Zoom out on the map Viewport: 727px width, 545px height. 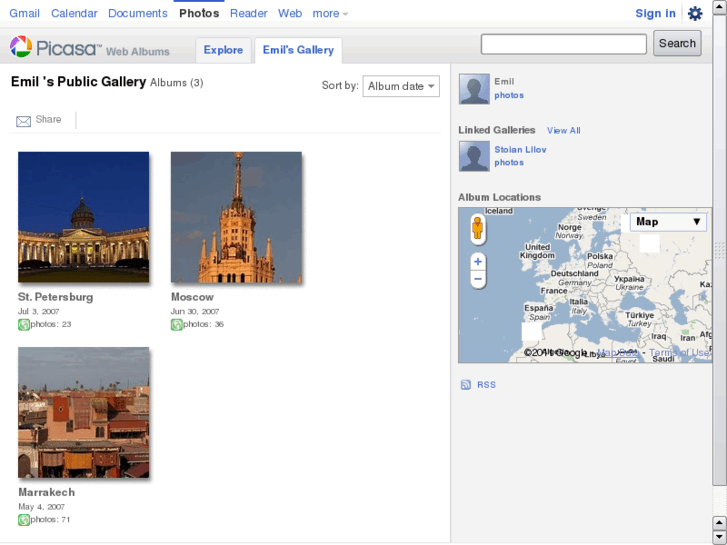(478, 279)
